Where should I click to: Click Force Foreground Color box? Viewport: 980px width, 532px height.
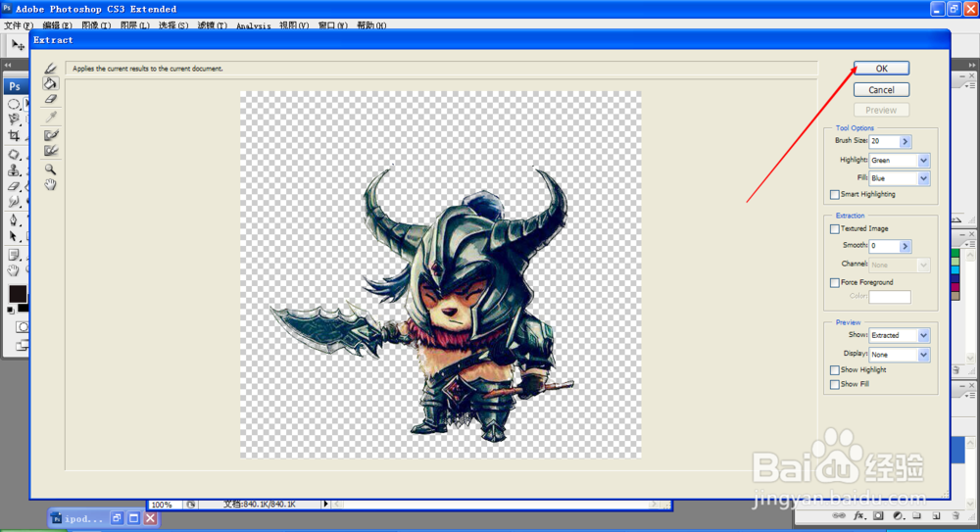tap(890, 297)
